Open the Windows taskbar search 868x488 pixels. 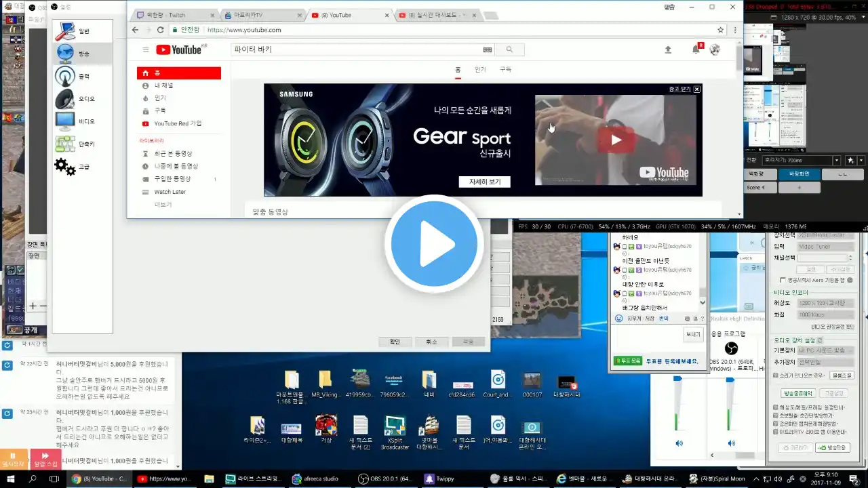coord(33,479)
